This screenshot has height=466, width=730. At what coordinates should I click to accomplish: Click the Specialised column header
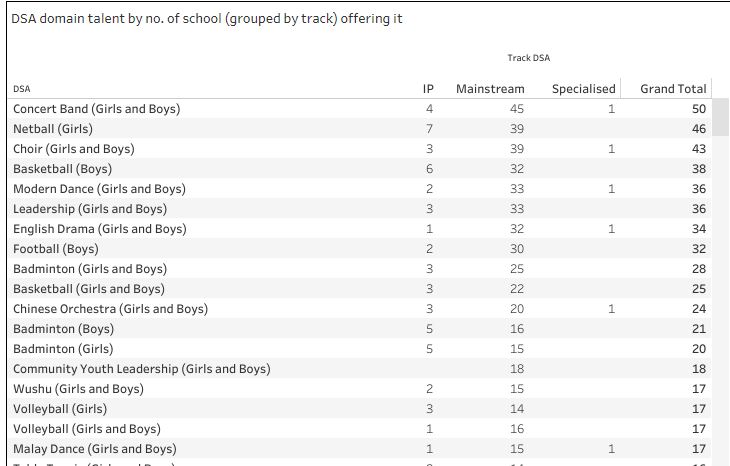coord(583,89)
